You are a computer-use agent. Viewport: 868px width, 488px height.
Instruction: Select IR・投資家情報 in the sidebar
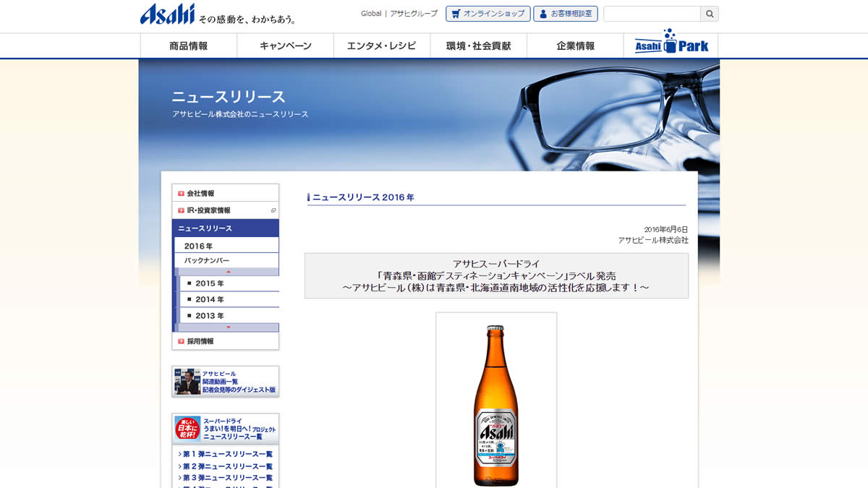coord(226,210)
